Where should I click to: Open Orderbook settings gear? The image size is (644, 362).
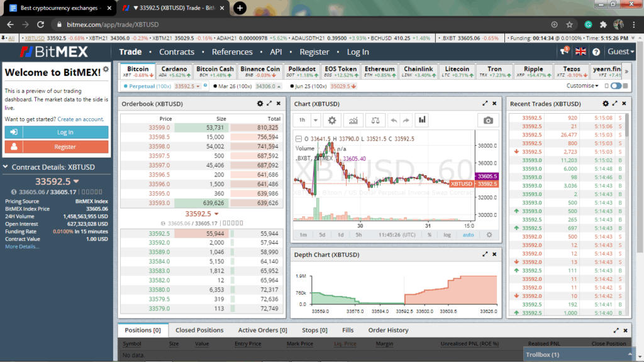[x=260, y=104]
